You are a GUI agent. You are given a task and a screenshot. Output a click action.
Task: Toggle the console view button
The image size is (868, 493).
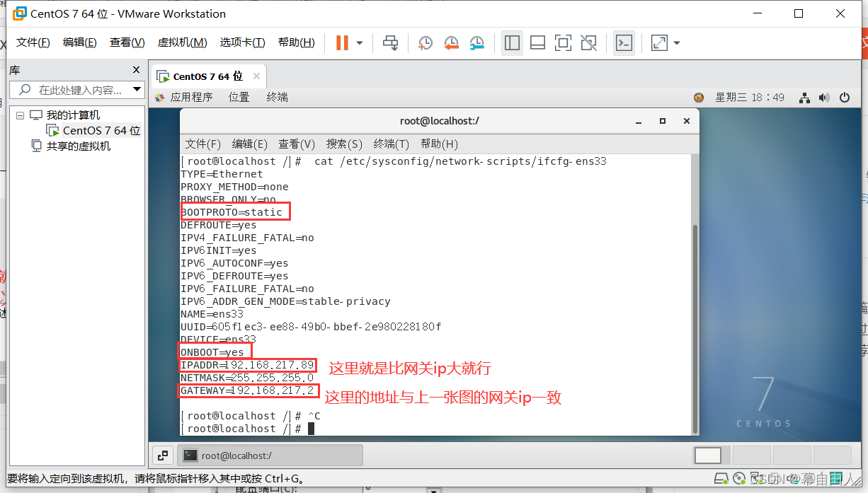tap(624, 43)
